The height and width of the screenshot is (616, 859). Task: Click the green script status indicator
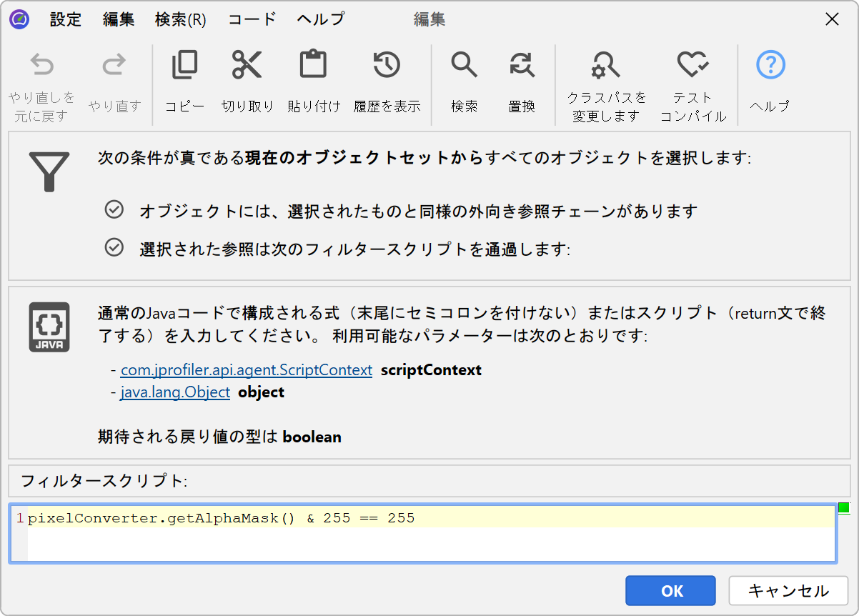(843, 508)
